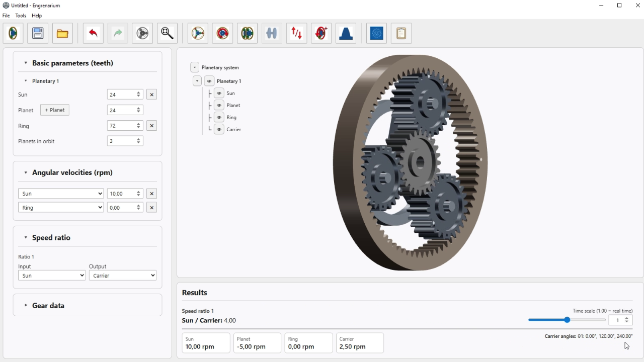
Task: Open the Tools menu
Action: tap(21, 16)
